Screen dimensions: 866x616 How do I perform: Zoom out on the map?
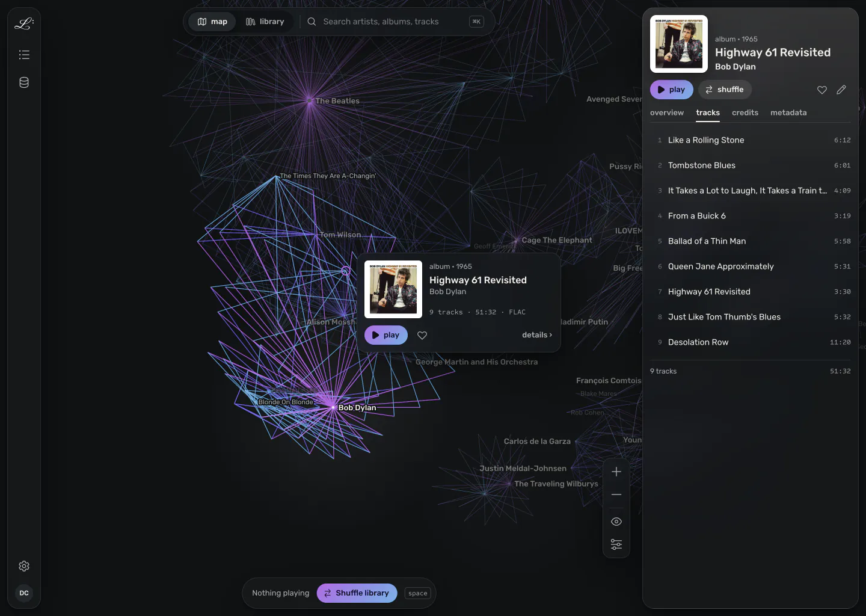(616, 494)
